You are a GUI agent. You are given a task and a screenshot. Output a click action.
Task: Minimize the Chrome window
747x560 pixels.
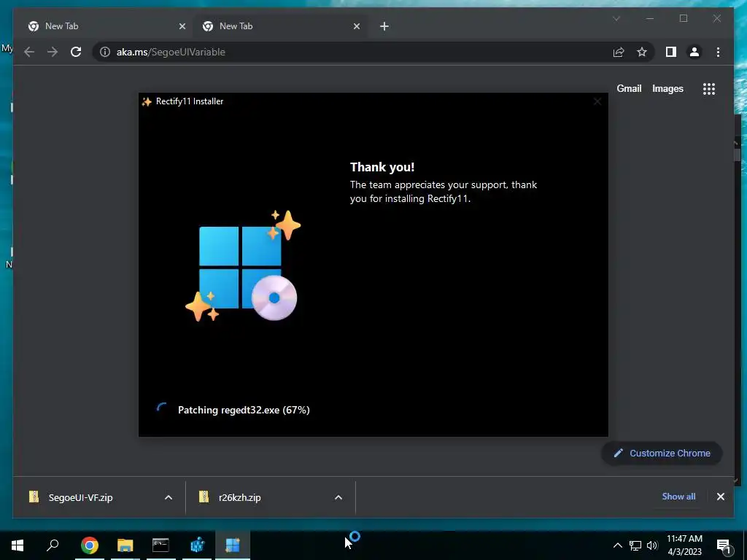click(650, 18)
